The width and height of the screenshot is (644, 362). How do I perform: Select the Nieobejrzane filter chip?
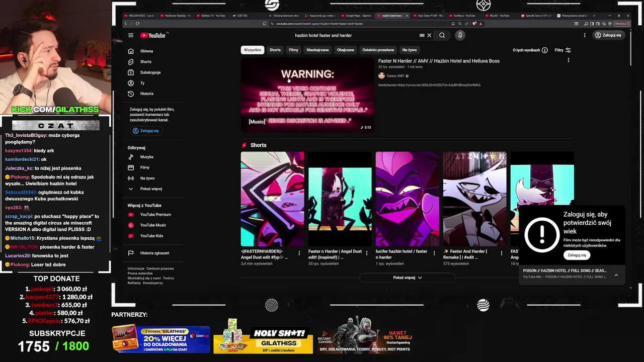click(x=318, y=50)
